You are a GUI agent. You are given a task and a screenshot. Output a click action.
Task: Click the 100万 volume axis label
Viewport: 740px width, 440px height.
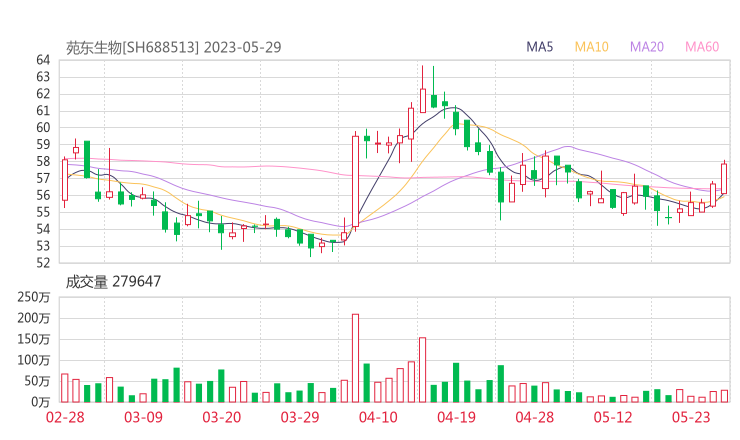[34, 361]
